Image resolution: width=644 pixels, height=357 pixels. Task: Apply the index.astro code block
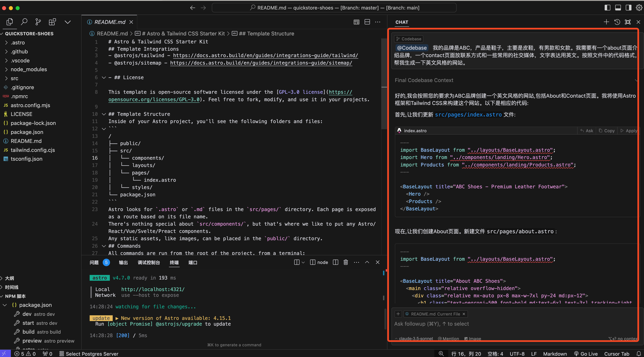pyautogui.click(x=629, y=131)
